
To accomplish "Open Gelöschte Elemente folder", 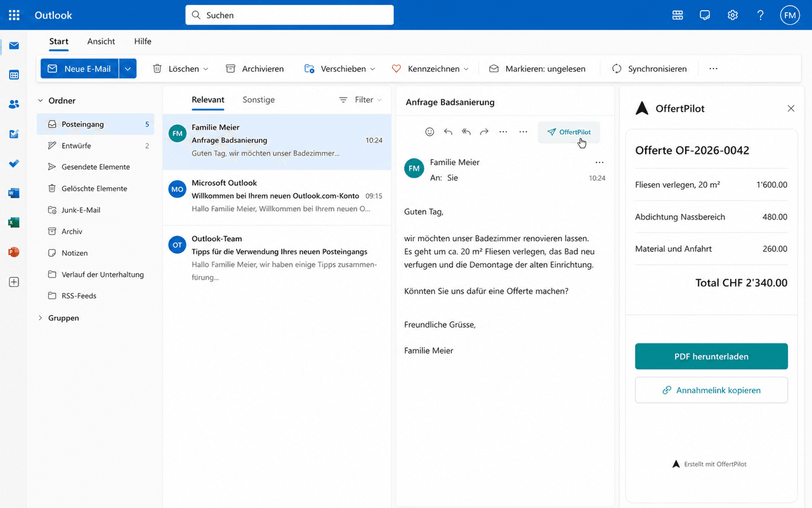I will click(95, 188).
